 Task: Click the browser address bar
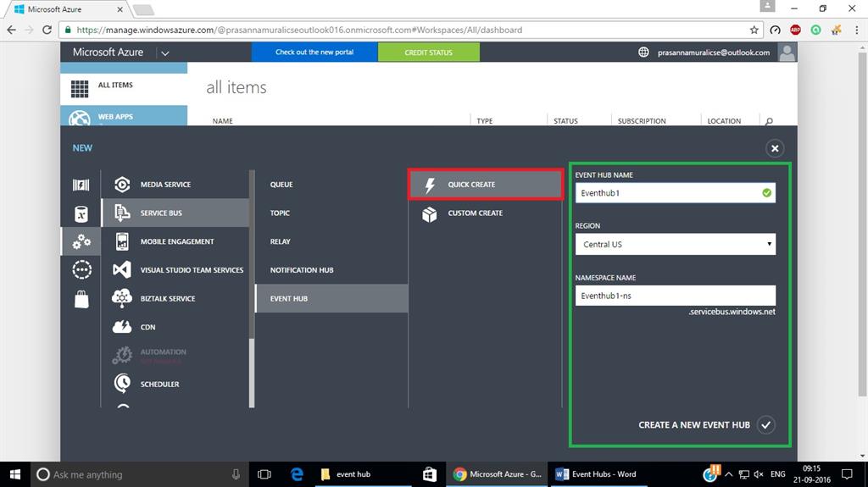[x=409, y=30]
